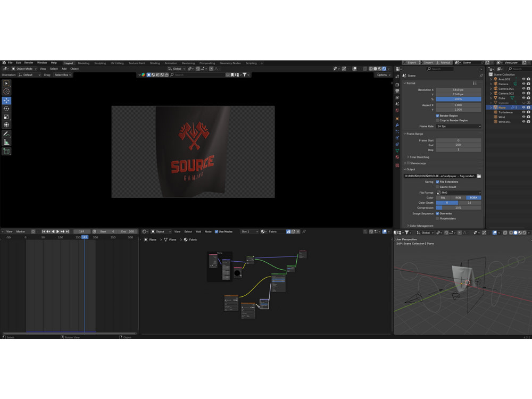532x399 pixels.
Task: Select the Move tool in viewport toolbar
Action: 6,101
